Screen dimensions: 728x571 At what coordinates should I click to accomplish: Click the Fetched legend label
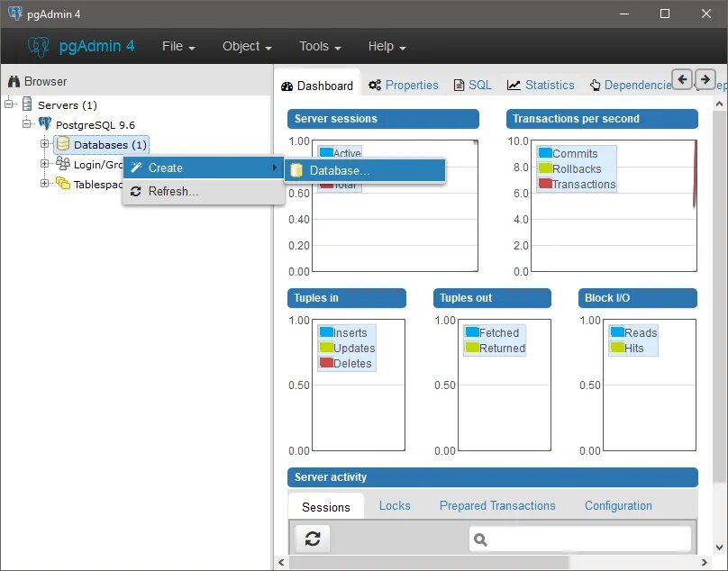tap(498, 333)
